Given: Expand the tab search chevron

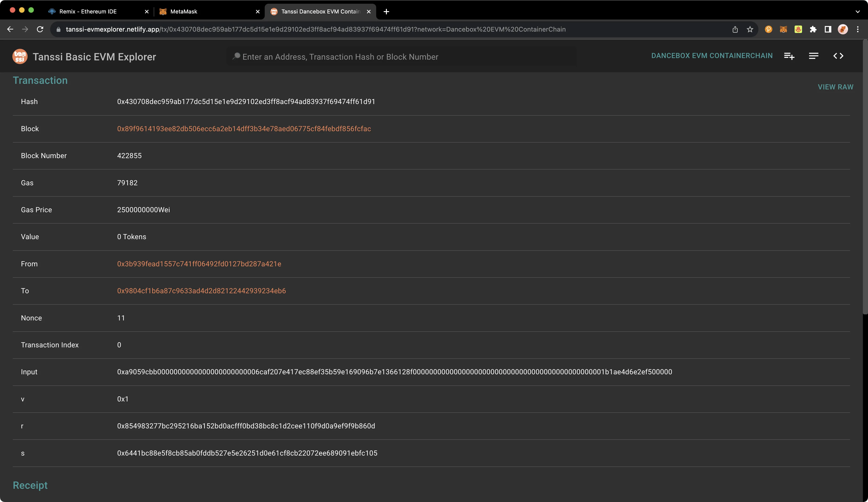Looking at the screenshot, I should click(857, 11).
